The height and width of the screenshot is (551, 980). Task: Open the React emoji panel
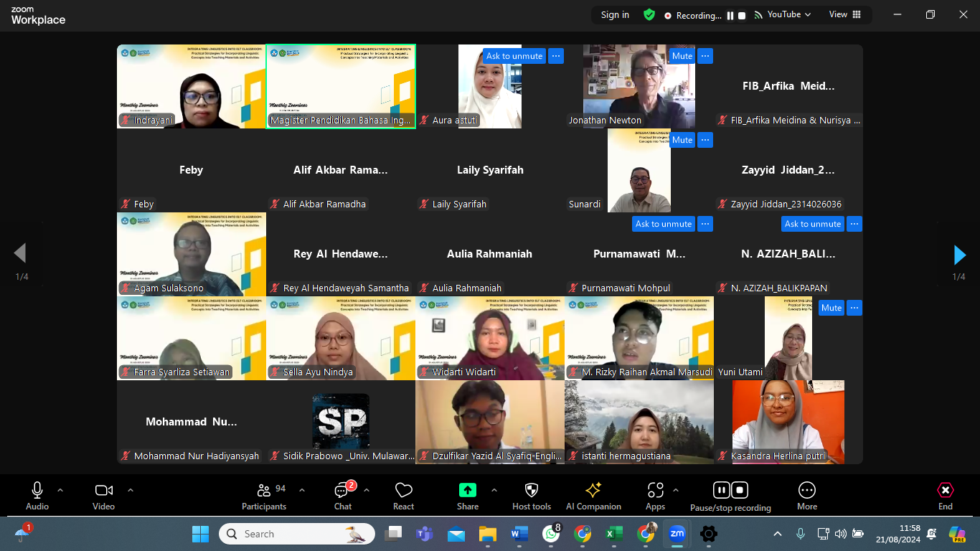pos(403,496)
